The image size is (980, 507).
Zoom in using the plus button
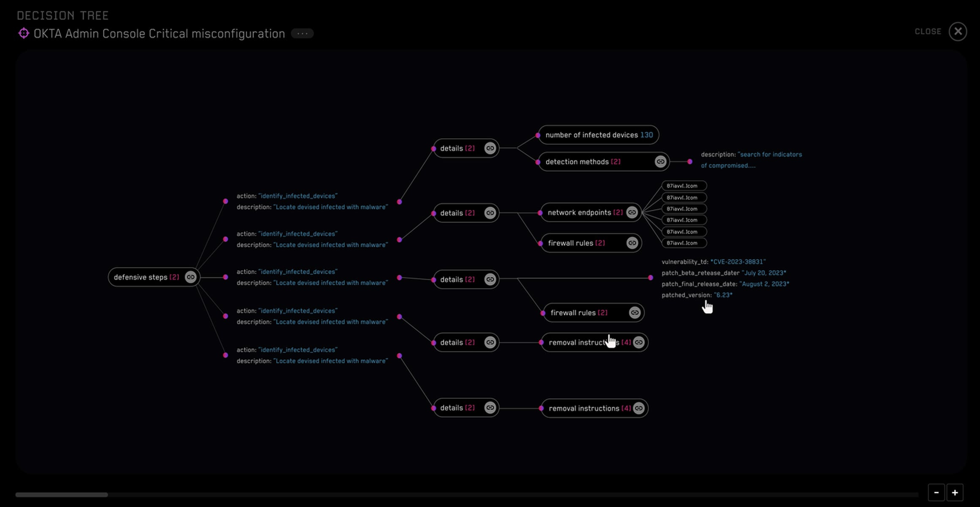955,493
